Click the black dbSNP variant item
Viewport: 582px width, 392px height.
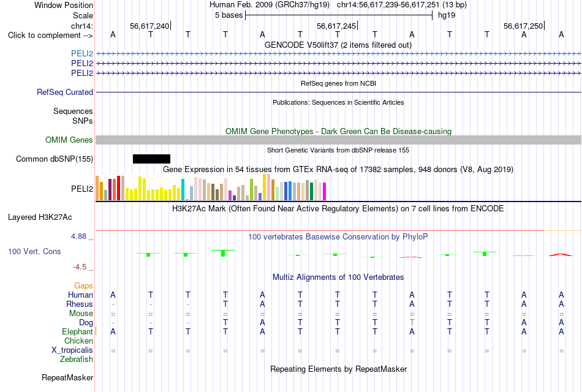(x=151, y=159)
